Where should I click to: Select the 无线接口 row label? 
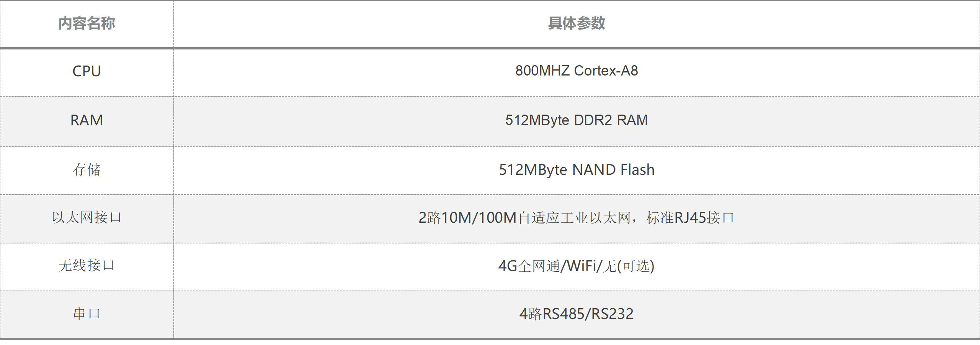(87, 266)
